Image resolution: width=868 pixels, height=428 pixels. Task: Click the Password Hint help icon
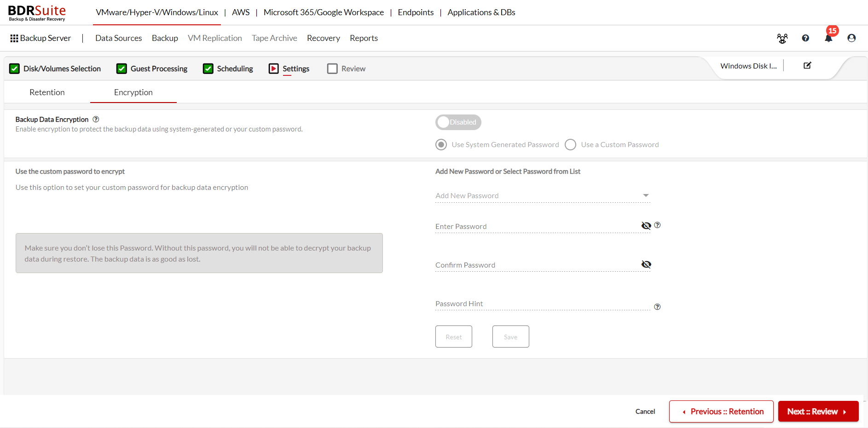point(657,307)
